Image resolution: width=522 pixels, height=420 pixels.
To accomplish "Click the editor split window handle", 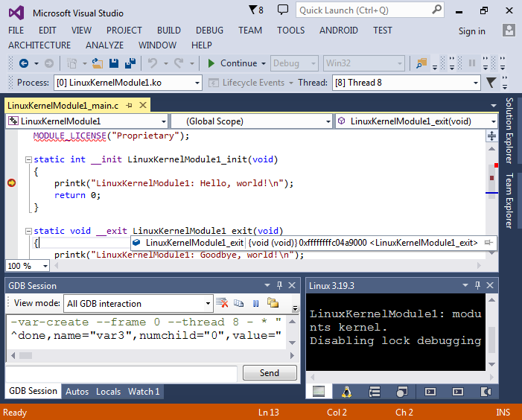I will pyautogui.click(x=491, y=136).
